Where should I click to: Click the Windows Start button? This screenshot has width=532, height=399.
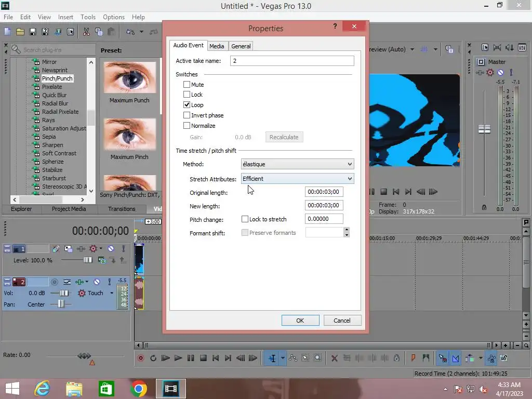[x=12, y=389]
